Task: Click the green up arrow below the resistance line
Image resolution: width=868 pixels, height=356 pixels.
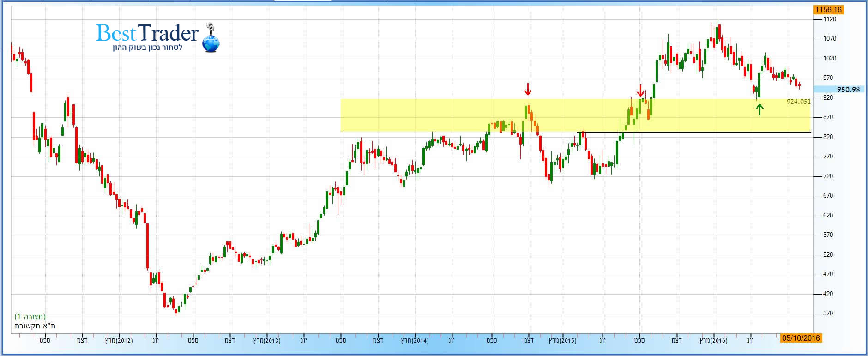Action: point(759,109)
